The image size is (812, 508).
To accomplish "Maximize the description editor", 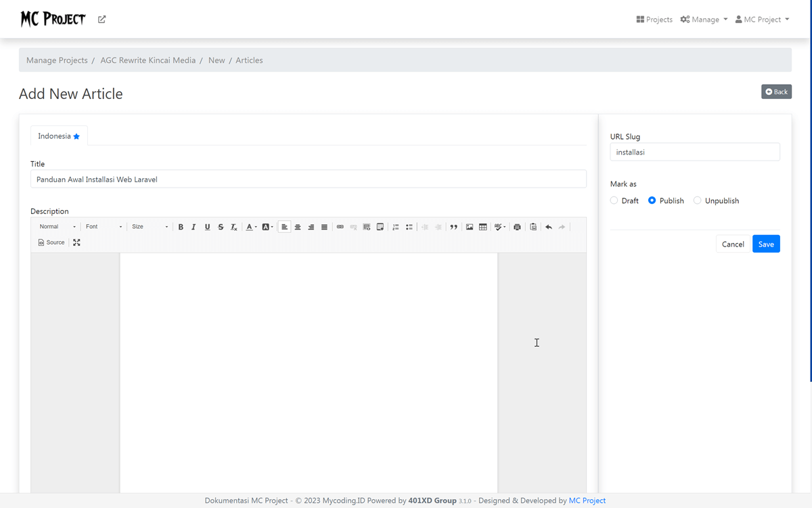I will (76, 242).
